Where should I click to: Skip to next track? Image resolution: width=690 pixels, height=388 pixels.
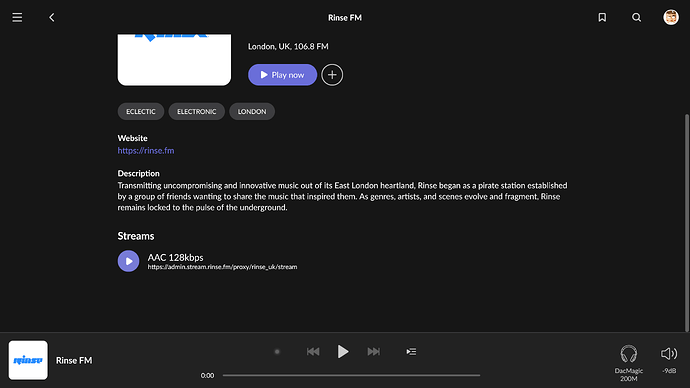coord(374,351)
